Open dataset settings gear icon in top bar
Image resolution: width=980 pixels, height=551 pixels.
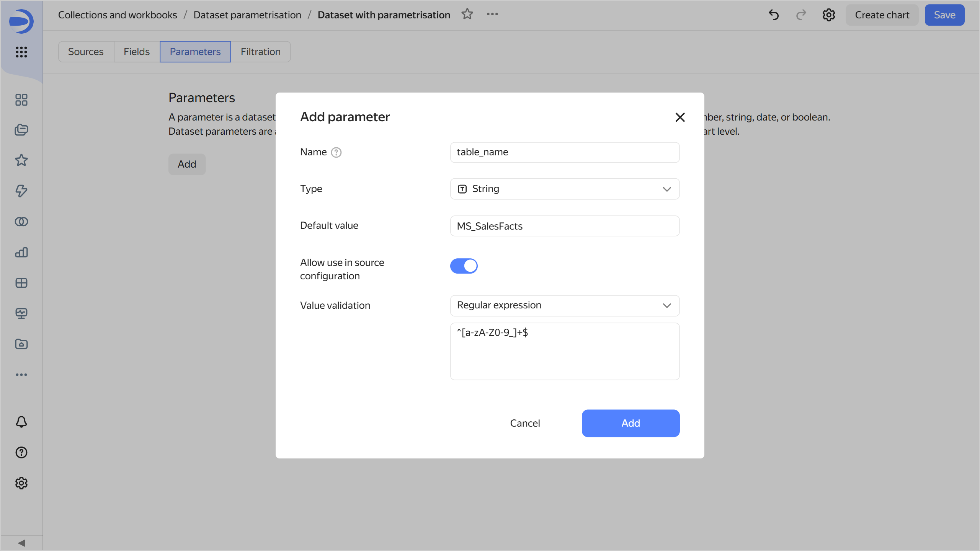[828, 15]
